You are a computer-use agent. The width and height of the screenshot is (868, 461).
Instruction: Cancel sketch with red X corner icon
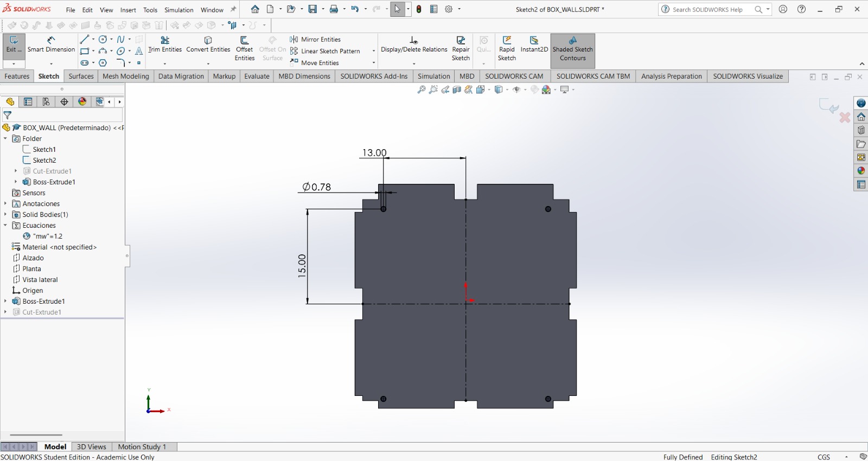pyautogui.click(x=845, y=117)
